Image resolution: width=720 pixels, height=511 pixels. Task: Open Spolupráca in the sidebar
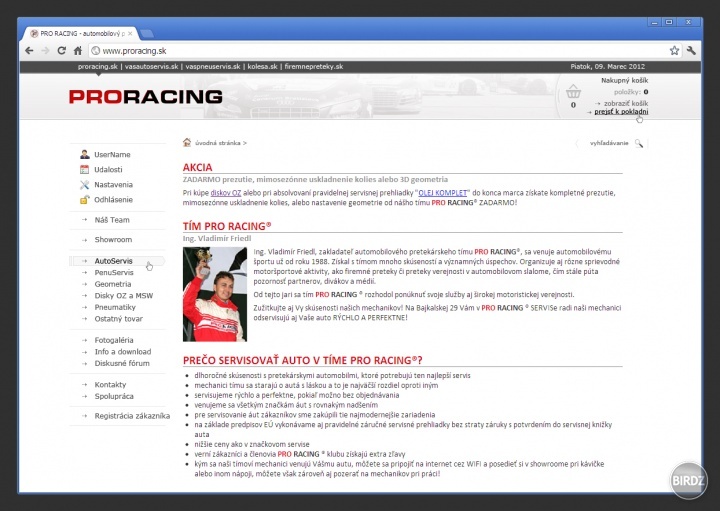point(114,396)
